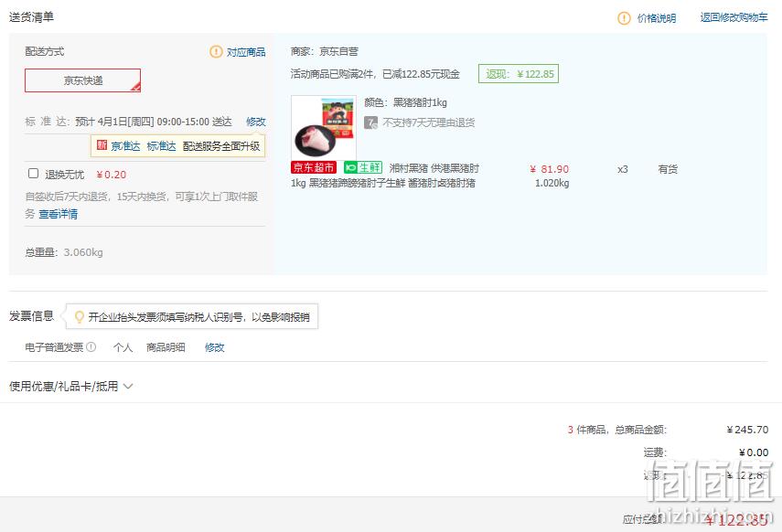Click 电子普通发票 invoice type text
Viewport: 782px width, 532px height.
click(54, 347)
